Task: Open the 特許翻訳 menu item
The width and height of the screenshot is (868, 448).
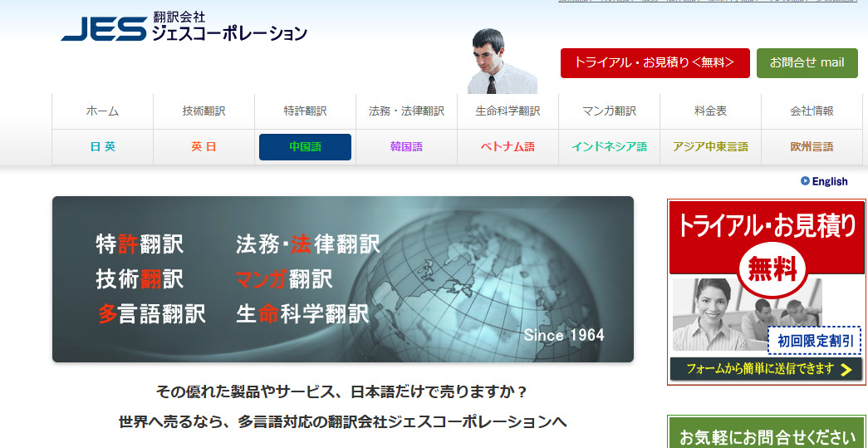Action: point(305,111)
